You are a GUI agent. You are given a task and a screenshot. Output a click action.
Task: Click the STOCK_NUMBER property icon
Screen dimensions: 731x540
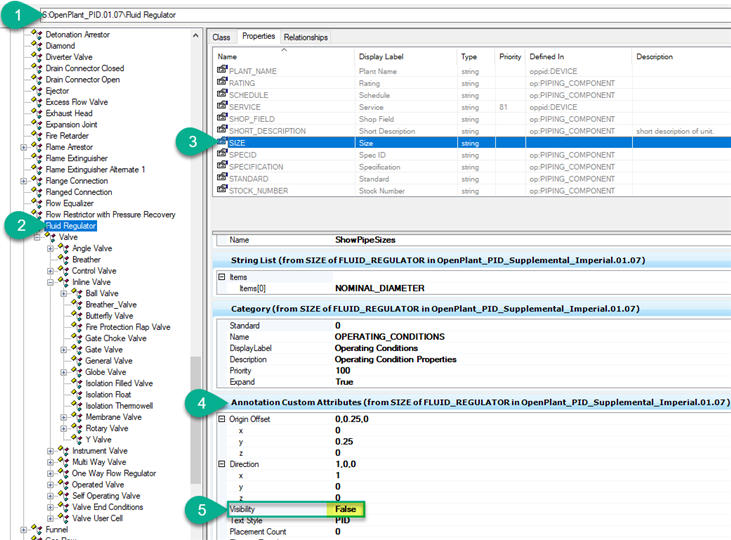click(222, 190)
